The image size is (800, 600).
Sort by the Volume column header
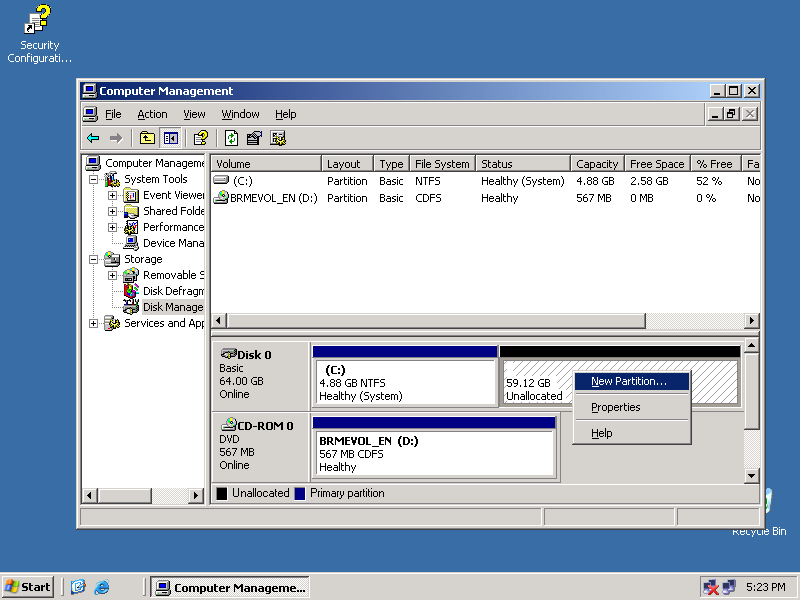click(x=266, y=164)
